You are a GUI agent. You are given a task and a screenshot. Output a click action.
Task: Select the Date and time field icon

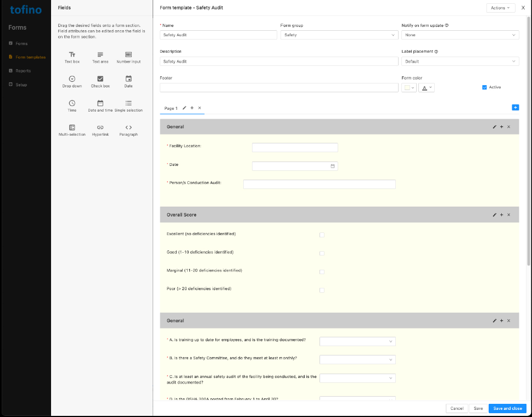(100, 103)
